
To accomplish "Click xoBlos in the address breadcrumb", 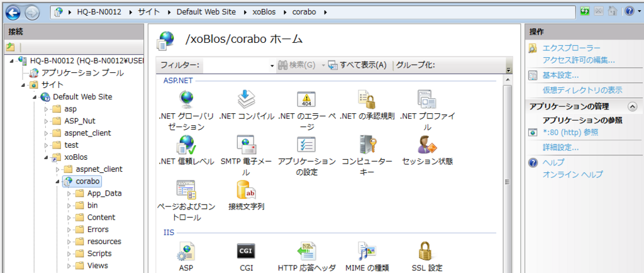I will pos(264,12).
